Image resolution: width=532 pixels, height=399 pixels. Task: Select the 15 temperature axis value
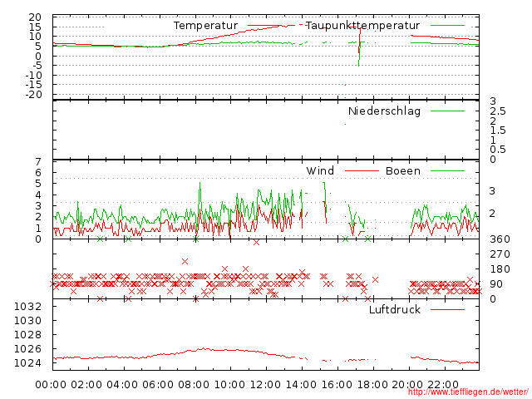35,27
